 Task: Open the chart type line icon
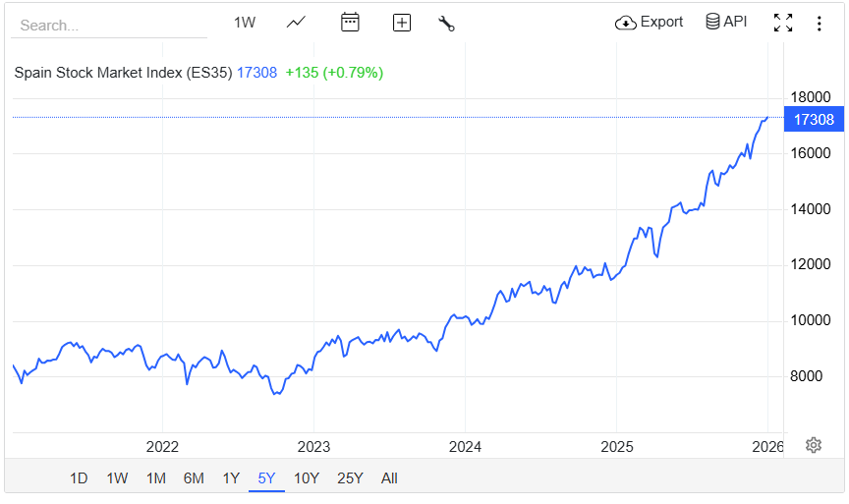click(296, 23)
